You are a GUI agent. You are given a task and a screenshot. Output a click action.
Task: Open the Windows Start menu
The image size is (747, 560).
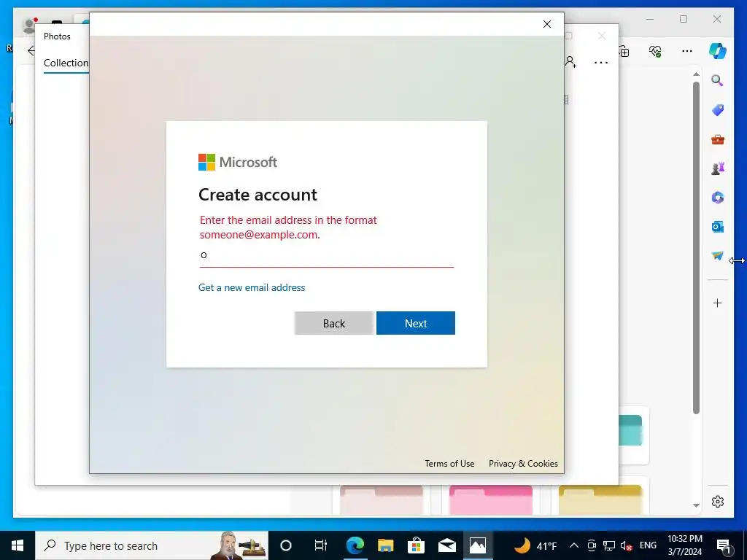pyautogui.click(x=18, y=545)
